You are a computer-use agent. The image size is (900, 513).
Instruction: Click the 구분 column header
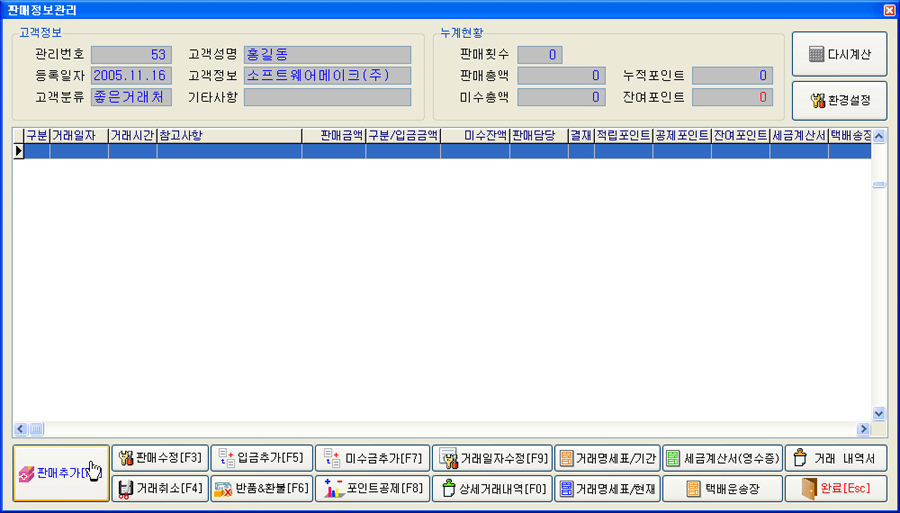[x=37, y=135]
